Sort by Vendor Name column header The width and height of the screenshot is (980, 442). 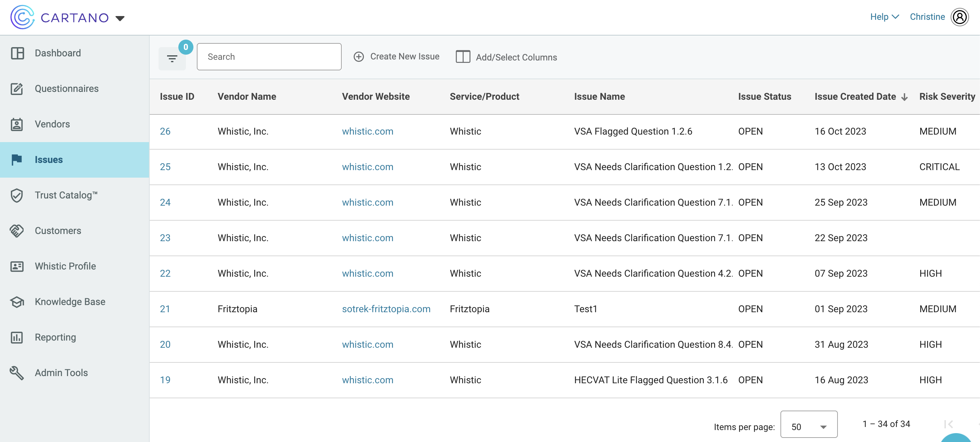[247, 97]
